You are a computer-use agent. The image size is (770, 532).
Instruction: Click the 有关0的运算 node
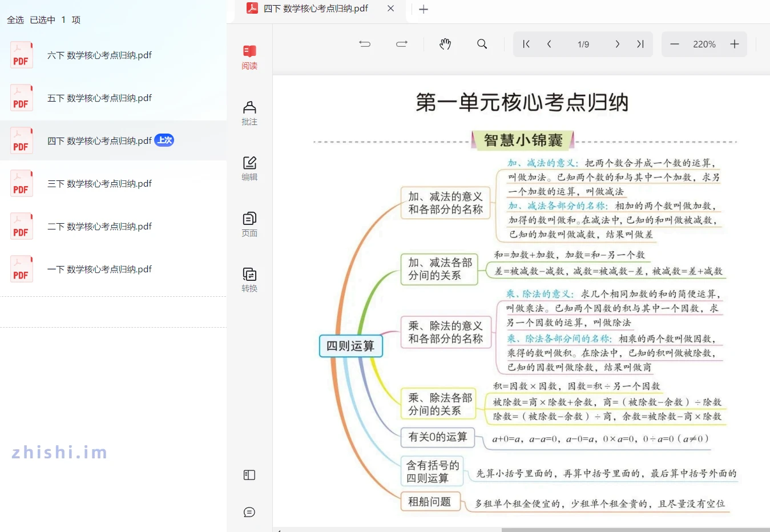click(x=437, y=437)
